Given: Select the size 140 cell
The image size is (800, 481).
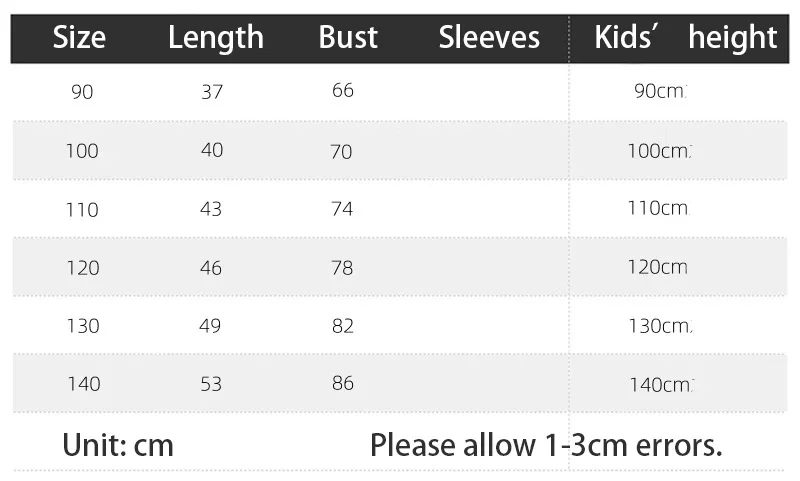Looking at the screenshot, I should point(84,384).
